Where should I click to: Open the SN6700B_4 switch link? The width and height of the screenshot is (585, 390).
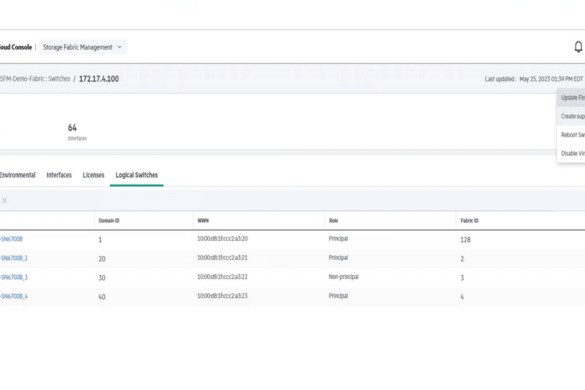13,296
